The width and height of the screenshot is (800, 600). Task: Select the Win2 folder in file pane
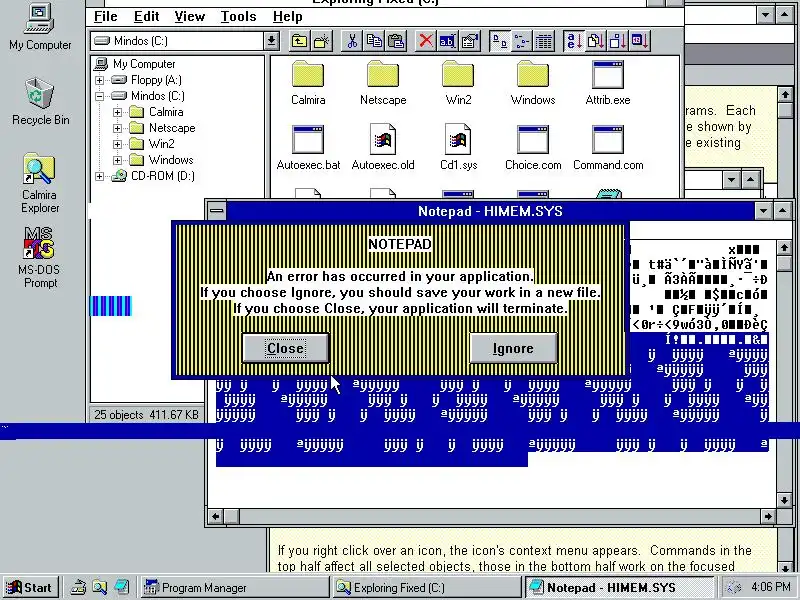tap(458, 83)
